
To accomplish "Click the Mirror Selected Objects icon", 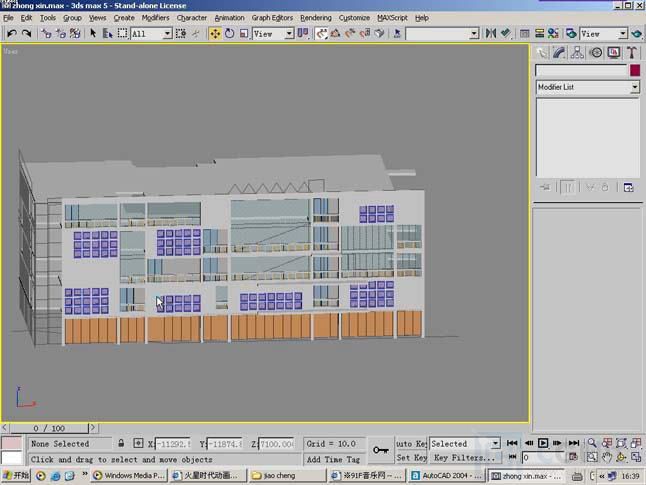I will (491, 33).
